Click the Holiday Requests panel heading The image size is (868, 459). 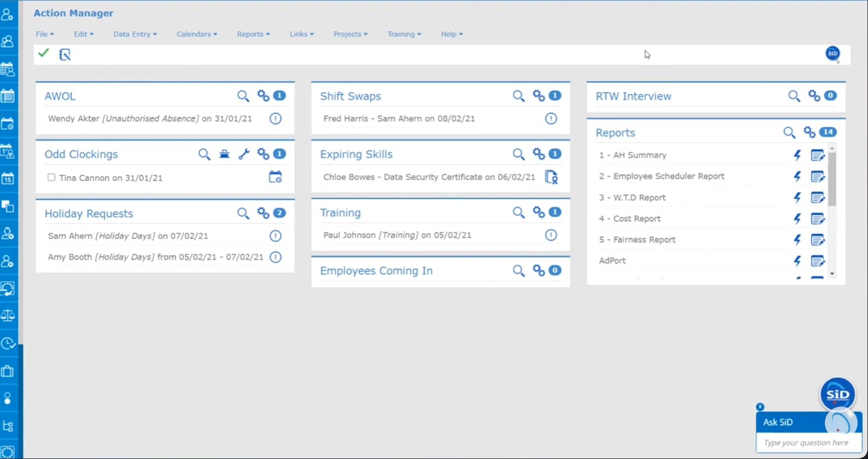click(x=89, y=213)
